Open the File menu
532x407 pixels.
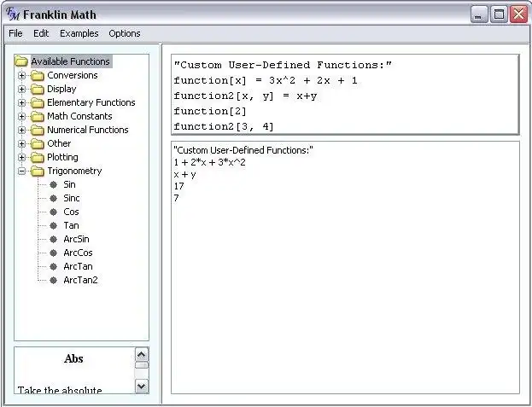15,33
